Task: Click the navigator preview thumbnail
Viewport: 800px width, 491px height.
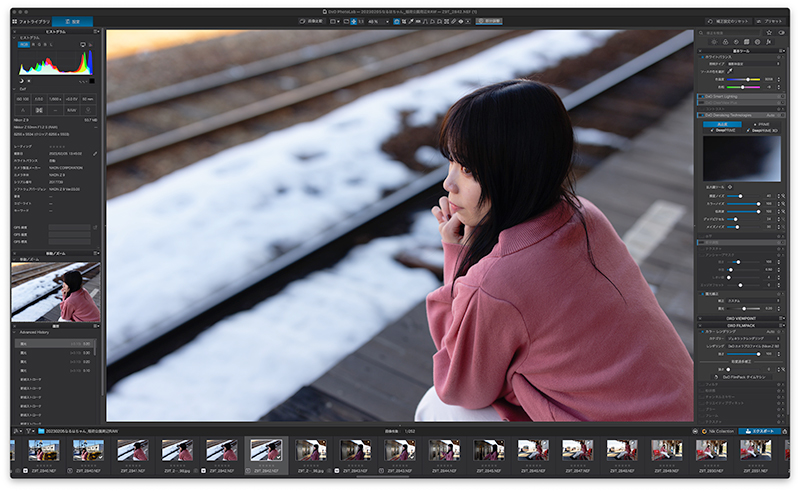Action: click(56, 292)
